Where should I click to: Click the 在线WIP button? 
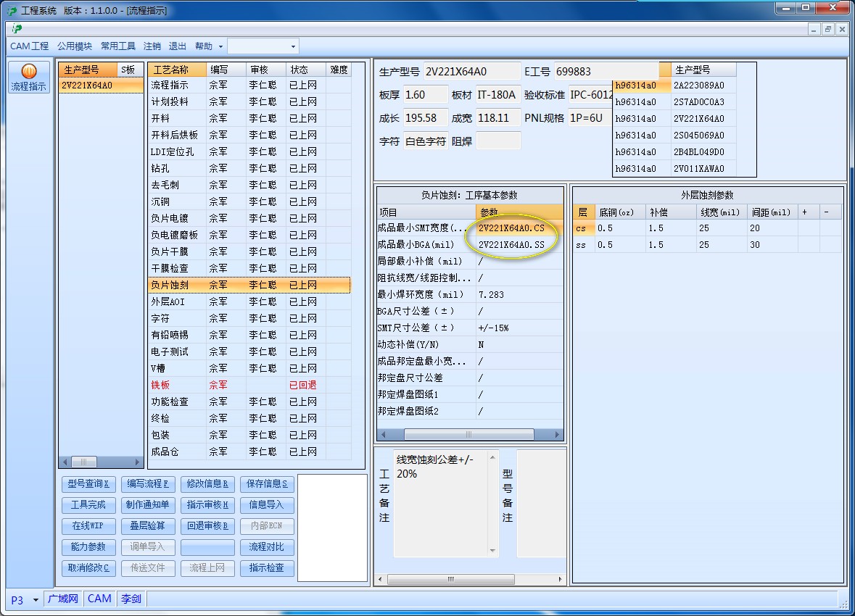tap(88, 525)
